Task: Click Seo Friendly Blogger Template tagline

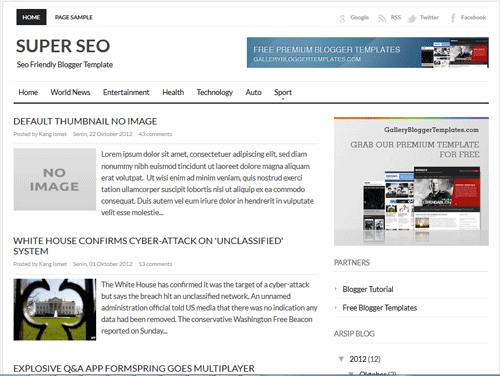Action: (x=65, y=65)
